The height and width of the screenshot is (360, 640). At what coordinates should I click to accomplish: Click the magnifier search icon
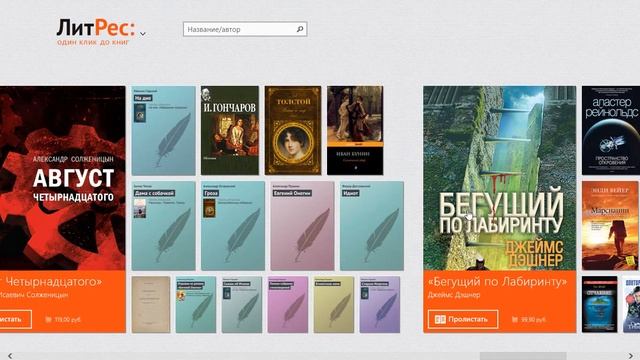point(300,29)
